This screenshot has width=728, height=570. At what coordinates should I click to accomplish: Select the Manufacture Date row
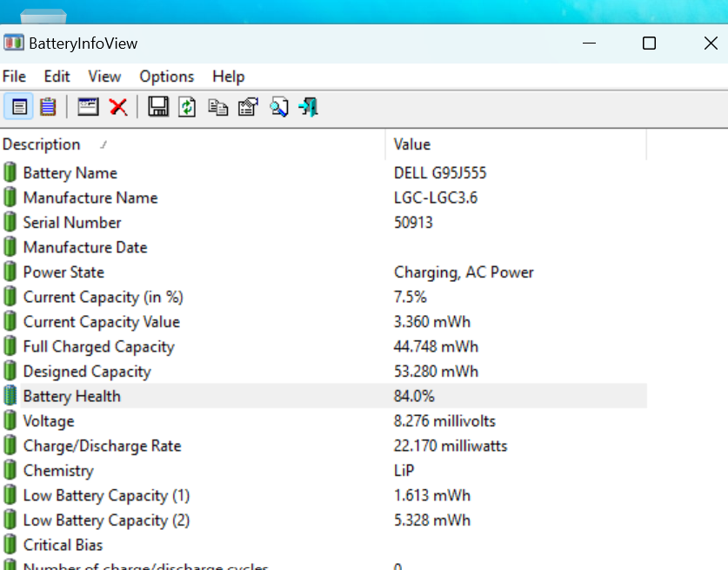[324, 247]
